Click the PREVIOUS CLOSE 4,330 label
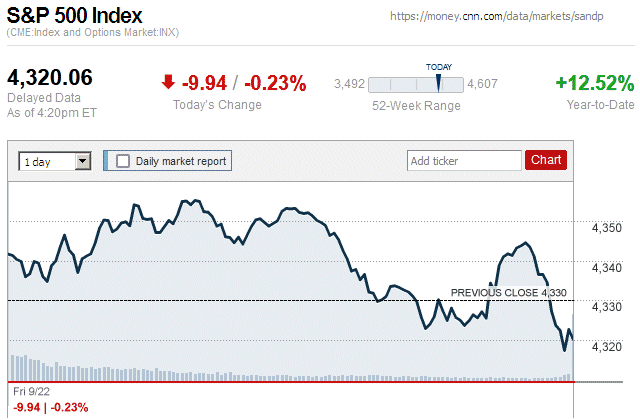Screen dimensions: 640x420 (x=508, y=292)
